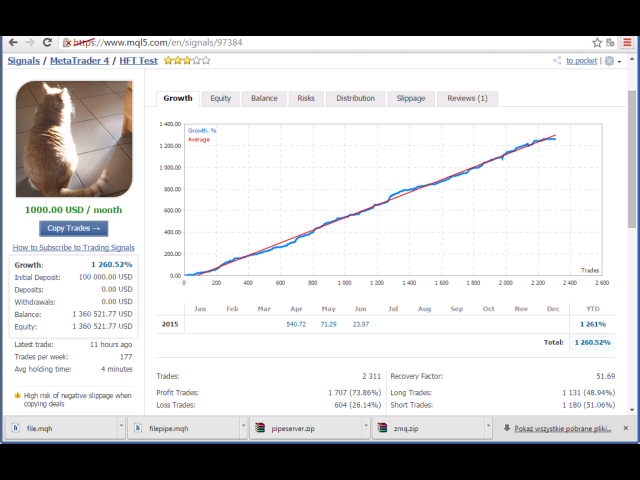Open pipeserver.zip download options arrow
This screenshot has width=640, height=480.
(366, 428)
